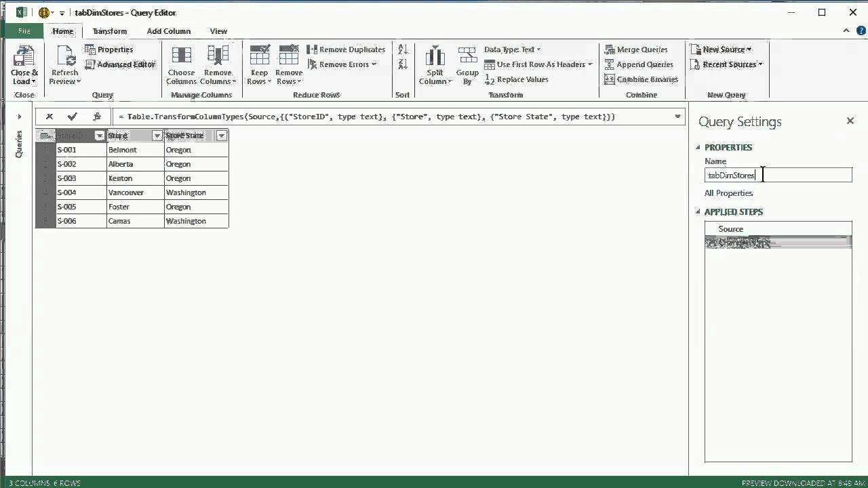Click the cell containing Vancouver
This screenshot has width=868, height=488.
135,192
